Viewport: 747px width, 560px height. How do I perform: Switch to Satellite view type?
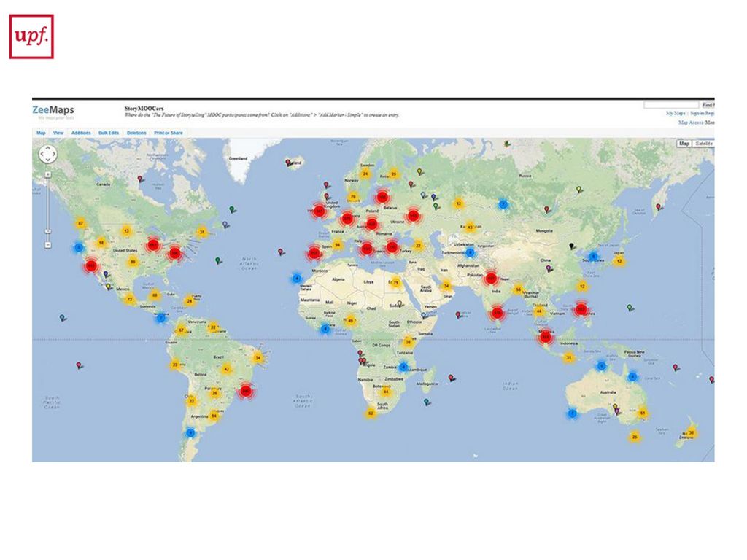coord(704,144)
